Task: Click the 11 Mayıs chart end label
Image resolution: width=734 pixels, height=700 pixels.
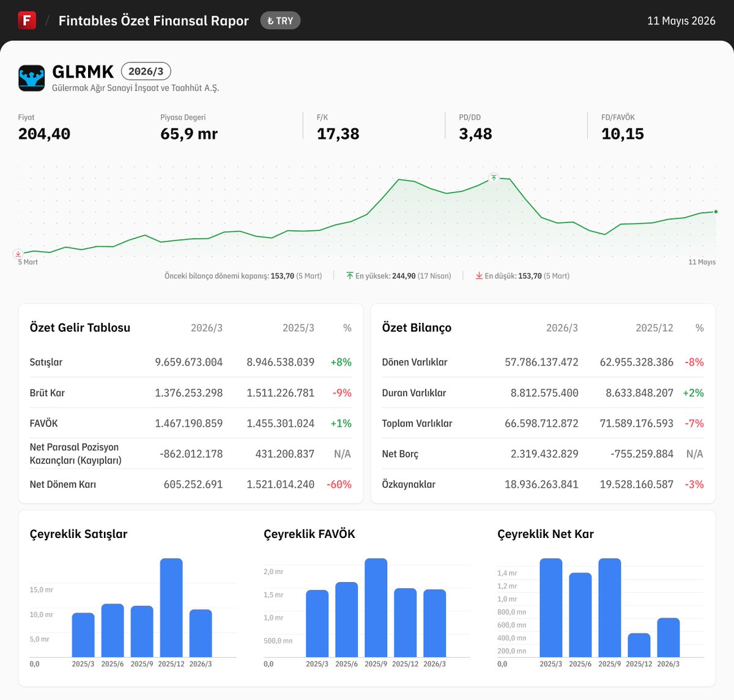Action: tap(702, 262)
